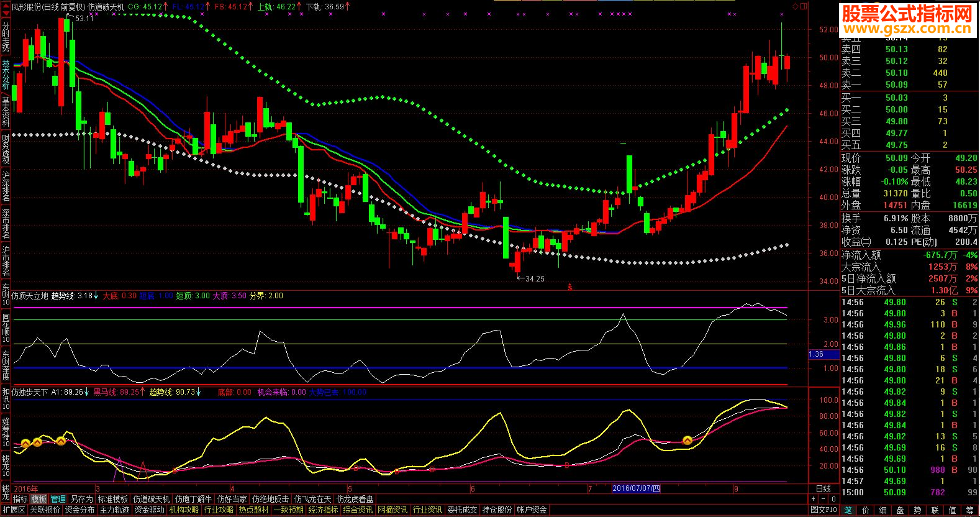Select the 分时走势 sidebar tab
Screen dimensions: 980x517
(6, 37)
